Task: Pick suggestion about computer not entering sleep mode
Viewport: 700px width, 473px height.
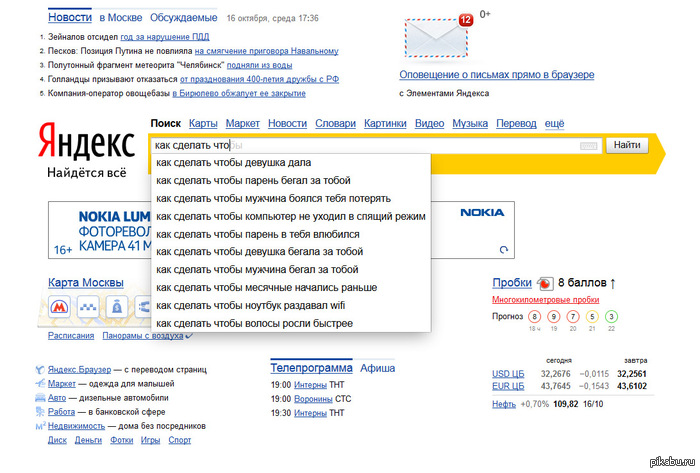Action: [x=290, y=216]
